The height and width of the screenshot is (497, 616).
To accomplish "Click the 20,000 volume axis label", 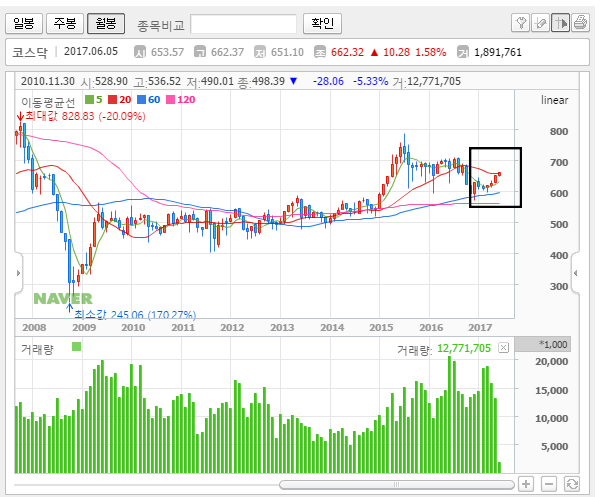I will (551, 362).
